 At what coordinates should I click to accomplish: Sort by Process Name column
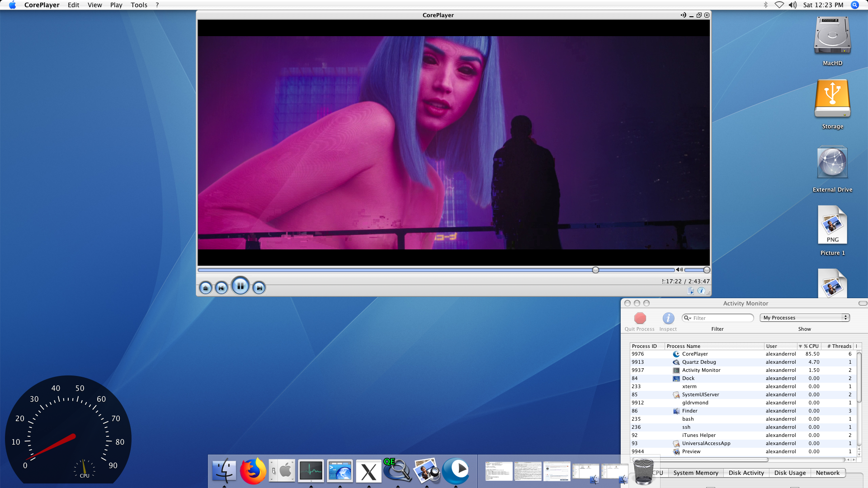(714, 346)
